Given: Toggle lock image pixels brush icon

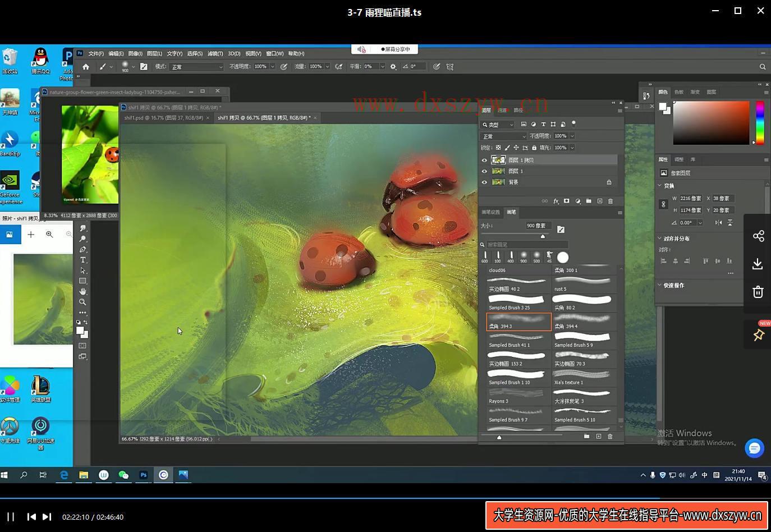Looking at the screenshot, I should click(507, 148).
